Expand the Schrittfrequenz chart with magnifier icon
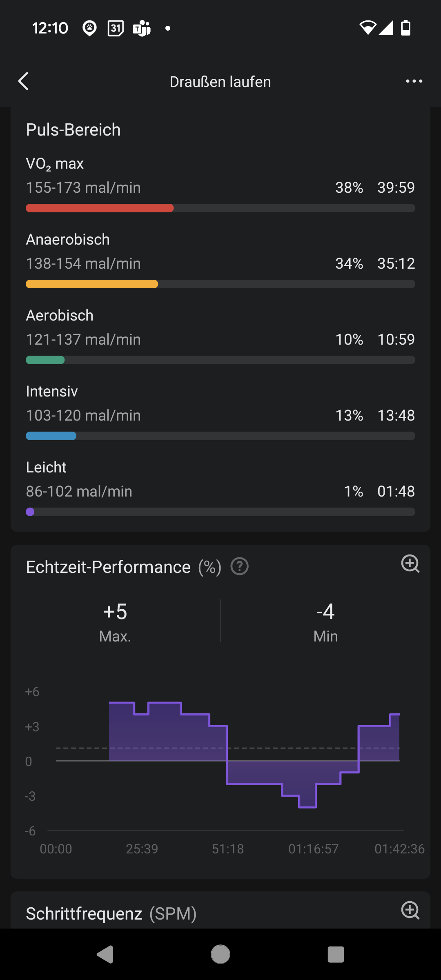This screenshot has height=980, width=441. [410, 910]
